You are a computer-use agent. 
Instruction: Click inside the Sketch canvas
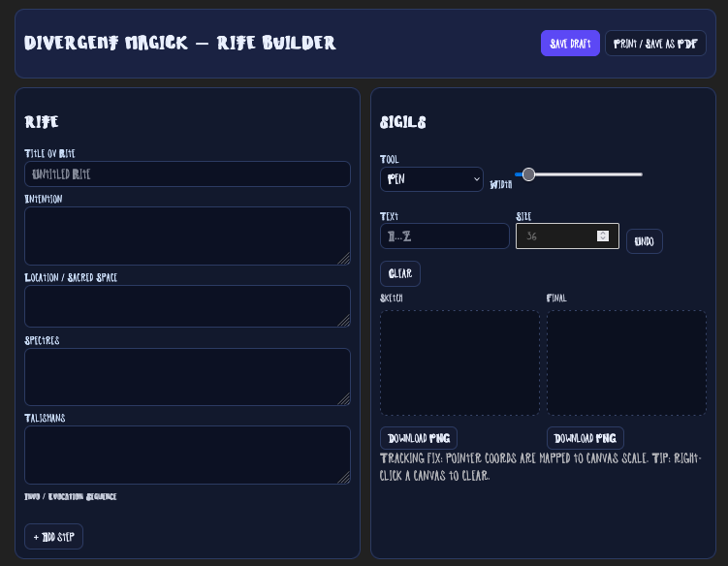point(459,362)
